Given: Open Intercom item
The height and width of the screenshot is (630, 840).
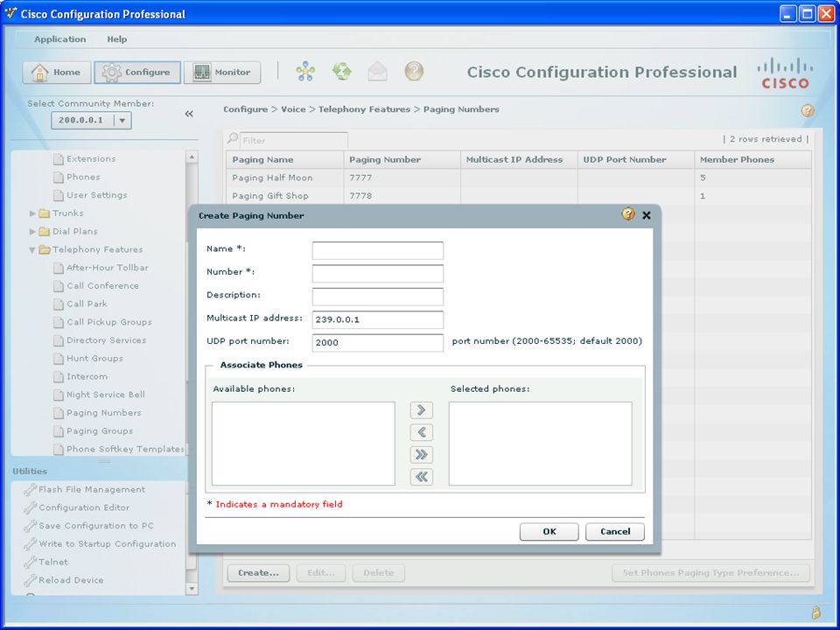Looking at the screenshot, I should click(x=87, y=377).
